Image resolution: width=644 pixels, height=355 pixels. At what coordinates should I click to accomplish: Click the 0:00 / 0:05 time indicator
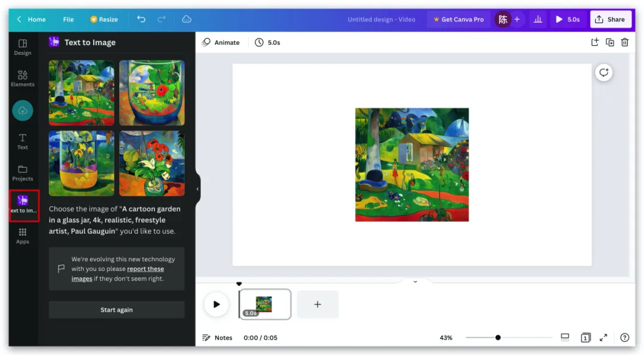(x=261, y=338)
